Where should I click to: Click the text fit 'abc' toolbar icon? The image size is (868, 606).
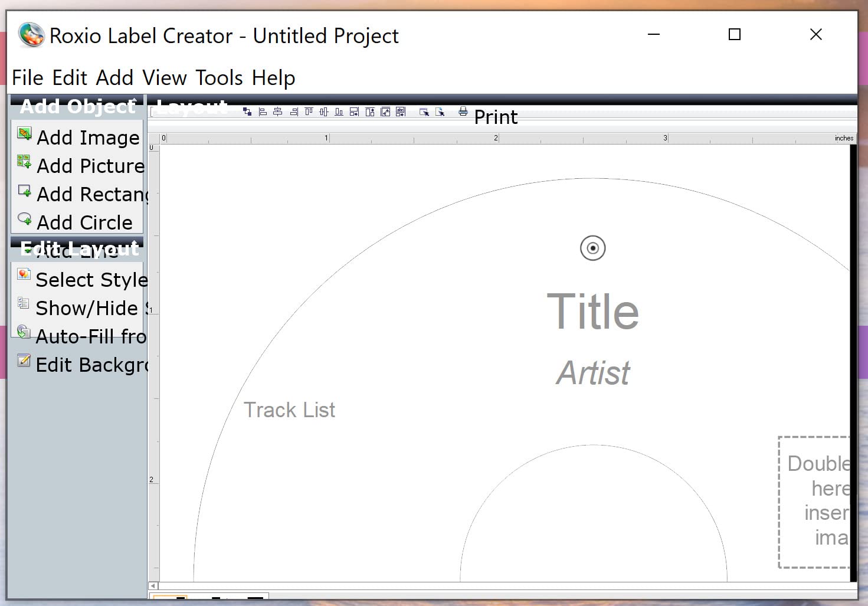click(x=401, y=112)
